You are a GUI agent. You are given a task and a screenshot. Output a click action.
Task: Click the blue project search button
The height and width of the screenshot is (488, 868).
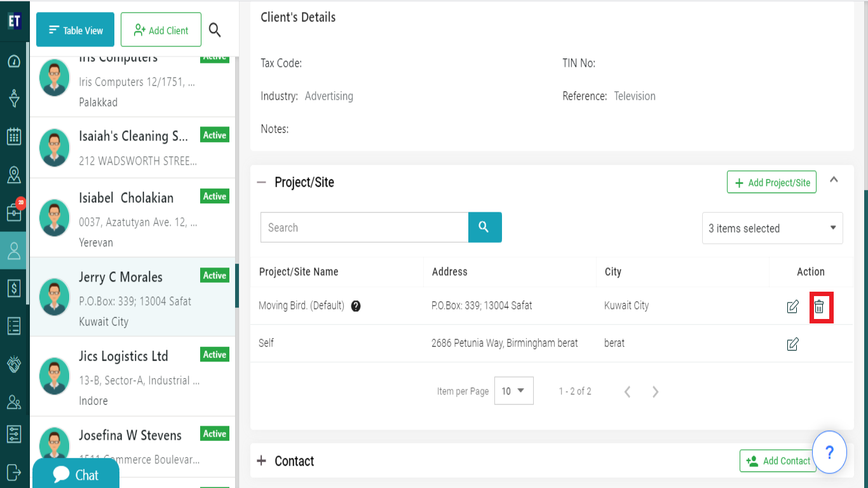485,227
